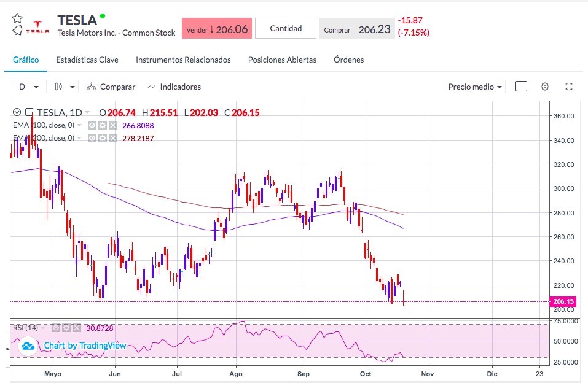The image size is (588, 383).
Task: Click the EMA 100 value 266.8088
Action: 138,126
